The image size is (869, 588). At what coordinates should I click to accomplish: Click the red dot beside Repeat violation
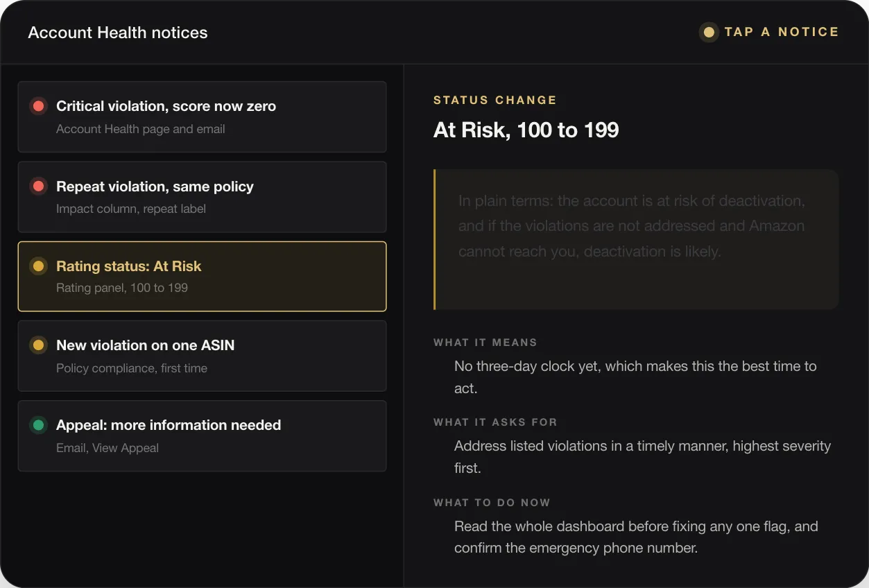tap(39, 186)
